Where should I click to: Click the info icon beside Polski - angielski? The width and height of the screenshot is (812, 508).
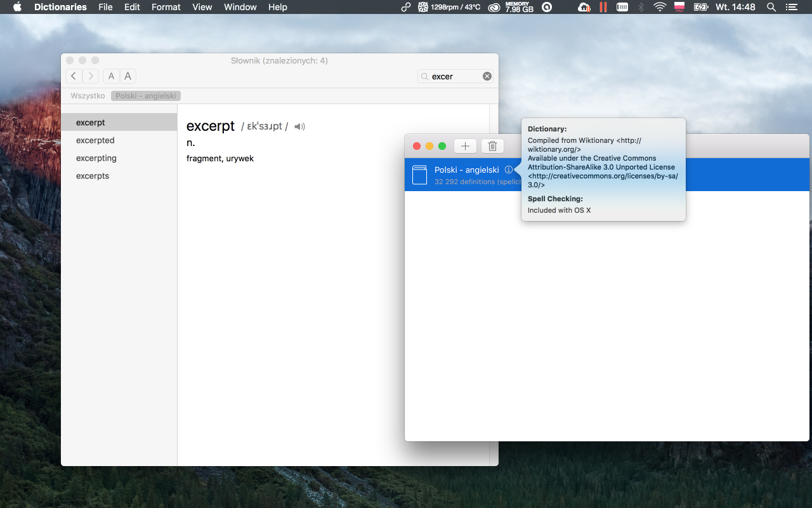pyautogui.click(x=509, y=170)
